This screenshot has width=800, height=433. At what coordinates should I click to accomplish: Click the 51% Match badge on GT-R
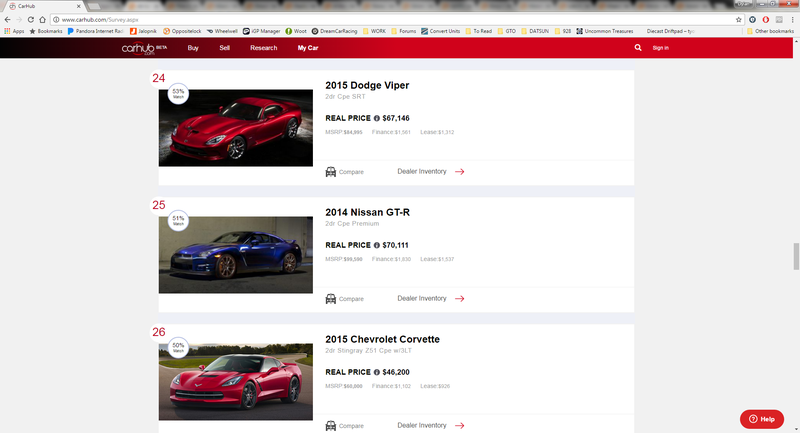(178, 220)
